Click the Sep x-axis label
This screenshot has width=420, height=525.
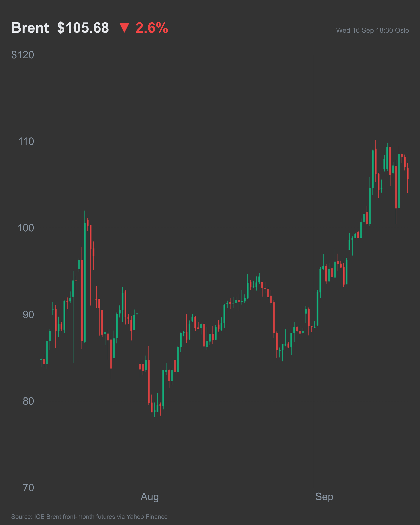click(324, 497)
